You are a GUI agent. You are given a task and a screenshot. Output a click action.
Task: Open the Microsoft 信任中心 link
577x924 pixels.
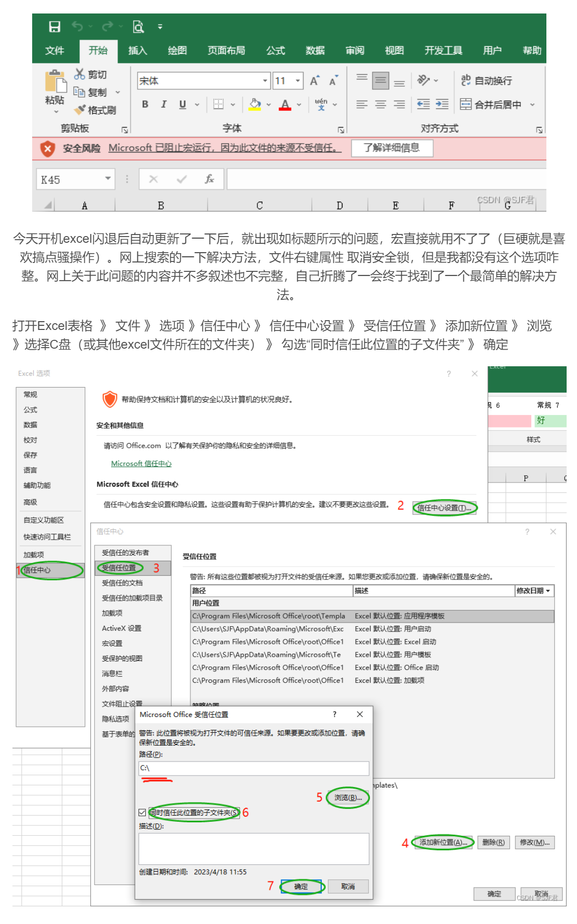pyautogui.click(x=141, y=463)
